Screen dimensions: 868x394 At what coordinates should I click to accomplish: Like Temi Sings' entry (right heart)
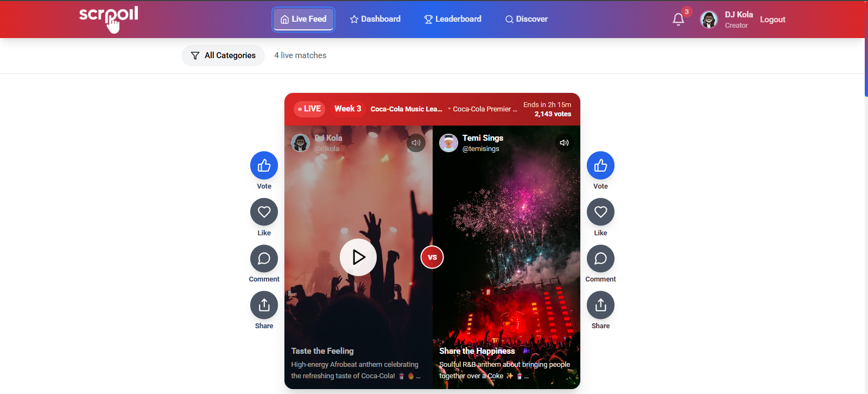[x=600, y=212]
